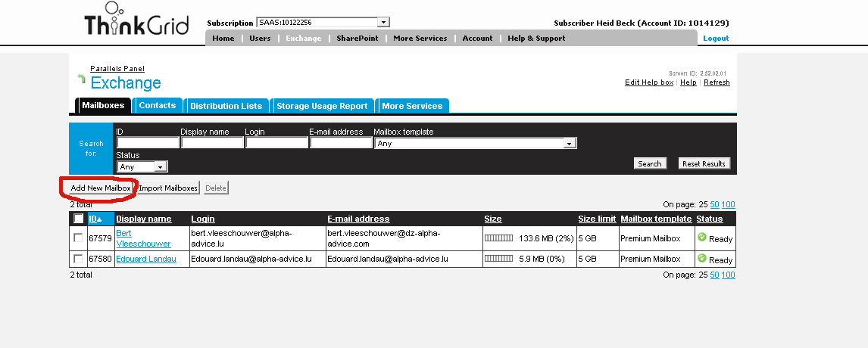The height and width of the screenshot is (348, 868).
Task: Sort table by ID column
Action: point(95,219)
